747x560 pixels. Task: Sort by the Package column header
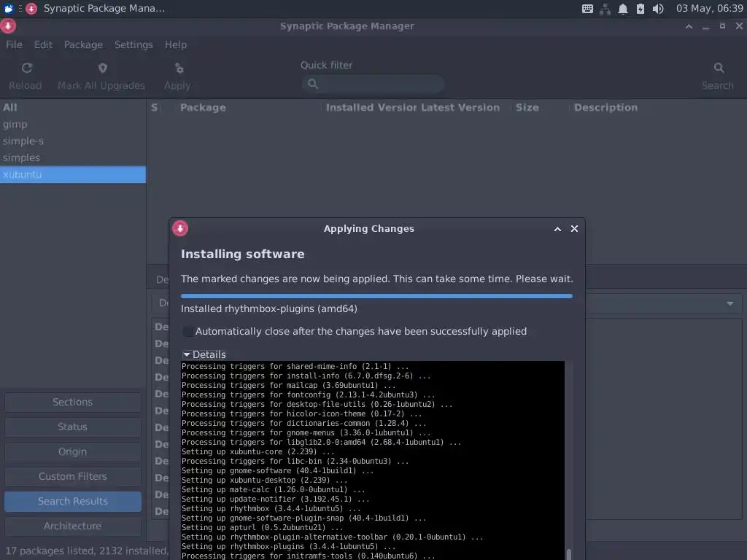point(203,108)
